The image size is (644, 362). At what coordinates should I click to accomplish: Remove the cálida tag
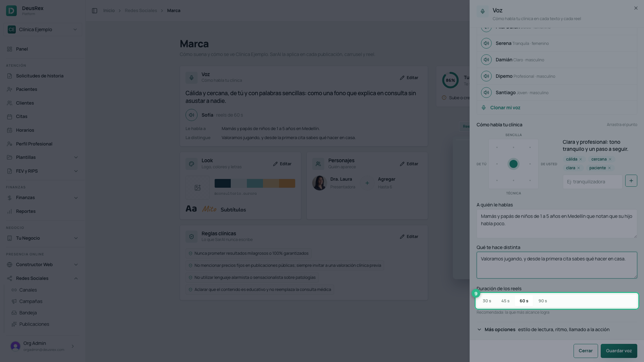pyautogui.click(x=581, y=159)
